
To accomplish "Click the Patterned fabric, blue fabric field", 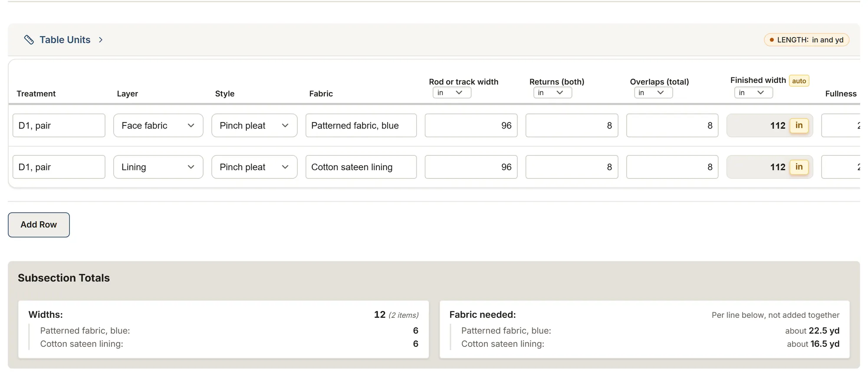I will click(361, 125).
